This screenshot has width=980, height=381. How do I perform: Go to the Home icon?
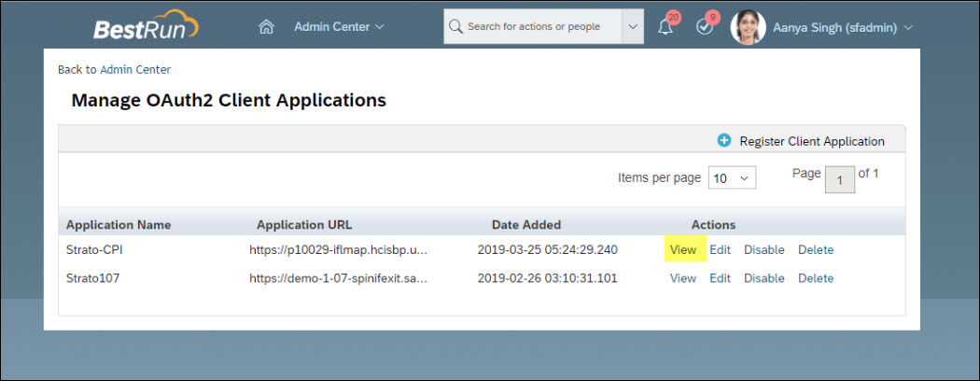click(266, 27)
